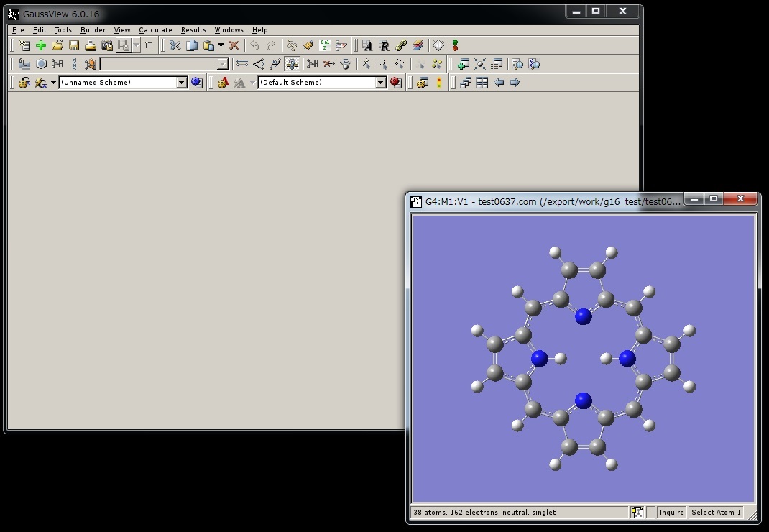Select the Modify Bond tool icon

pyautogui.click(x=242, y=64)
